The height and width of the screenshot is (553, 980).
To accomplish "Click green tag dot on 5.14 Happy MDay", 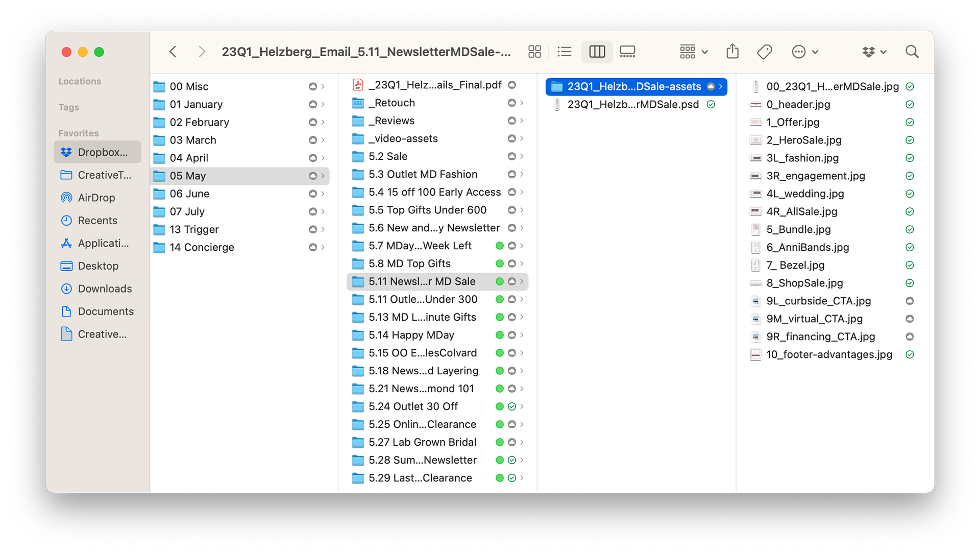I will pyautogui.click(x=500, y=335).
